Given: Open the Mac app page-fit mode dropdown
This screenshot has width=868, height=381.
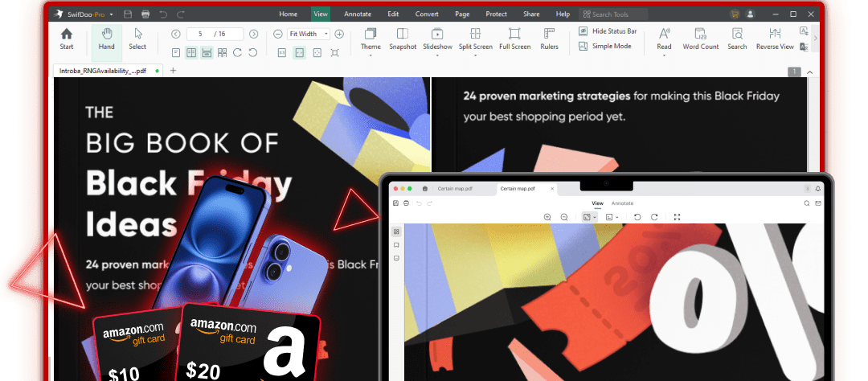Looking at the screenshot, I should pos(589,217).
